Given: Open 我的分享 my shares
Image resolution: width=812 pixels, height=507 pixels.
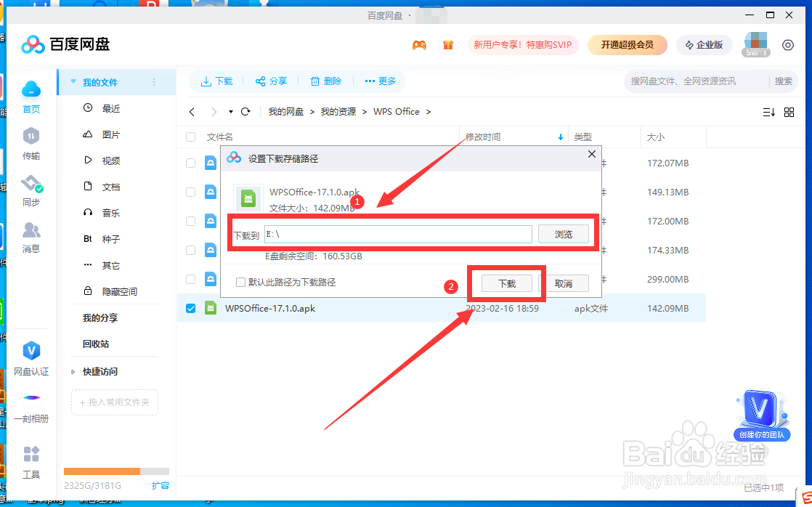Looking at the screenshot, I should pyautogui.click(x=100, y=318).
